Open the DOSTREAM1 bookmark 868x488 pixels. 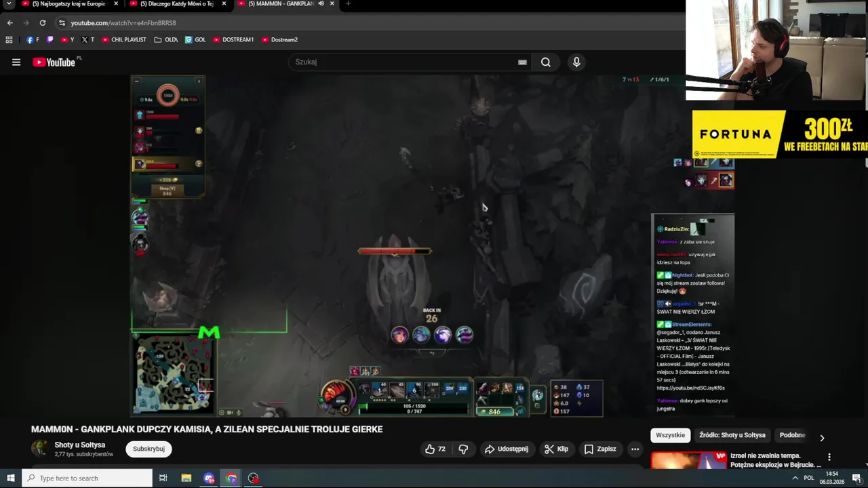[233, 40]
